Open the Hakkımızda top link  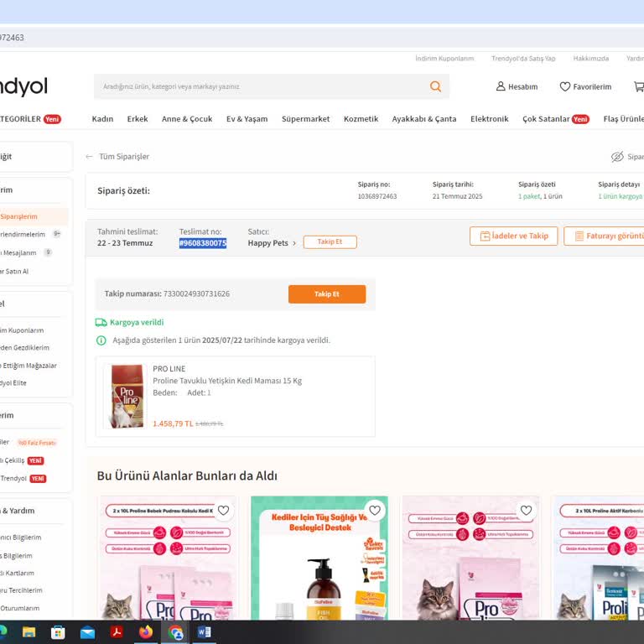(x=591, y=59)
